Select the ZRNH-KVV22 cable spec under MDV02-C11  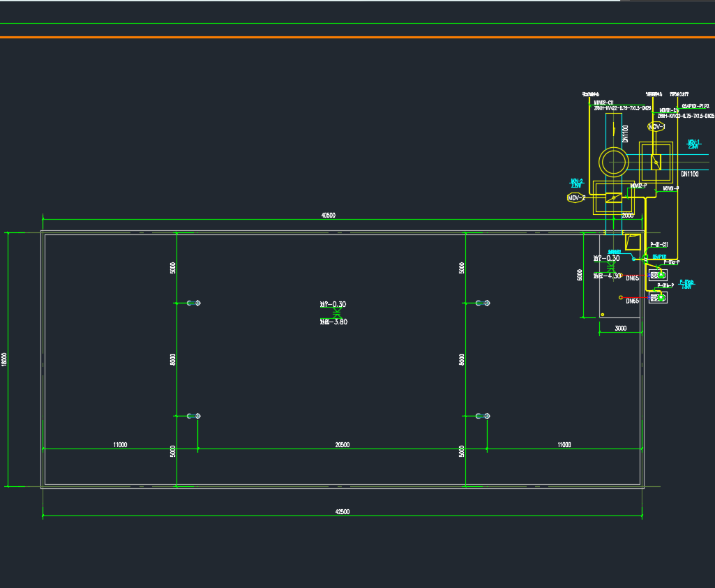tap(622, 108)
